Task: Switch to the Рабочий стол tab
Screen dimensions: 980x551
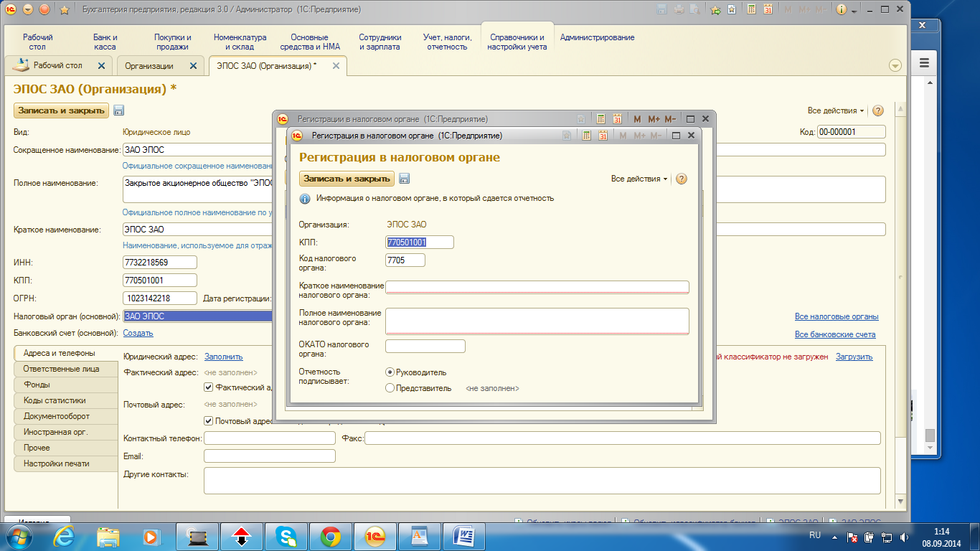Action: (58, 65)
